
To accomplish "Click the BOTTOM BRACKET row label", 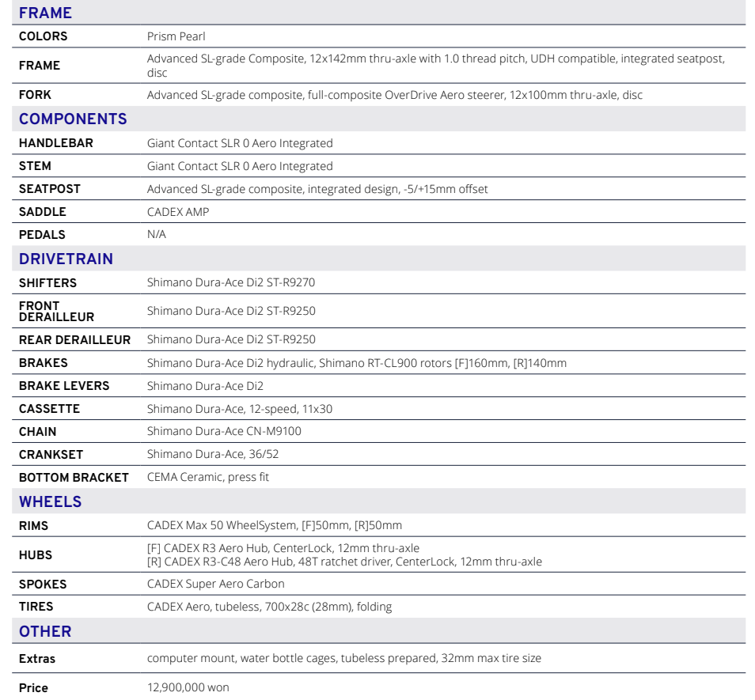I will pos(74,478).
